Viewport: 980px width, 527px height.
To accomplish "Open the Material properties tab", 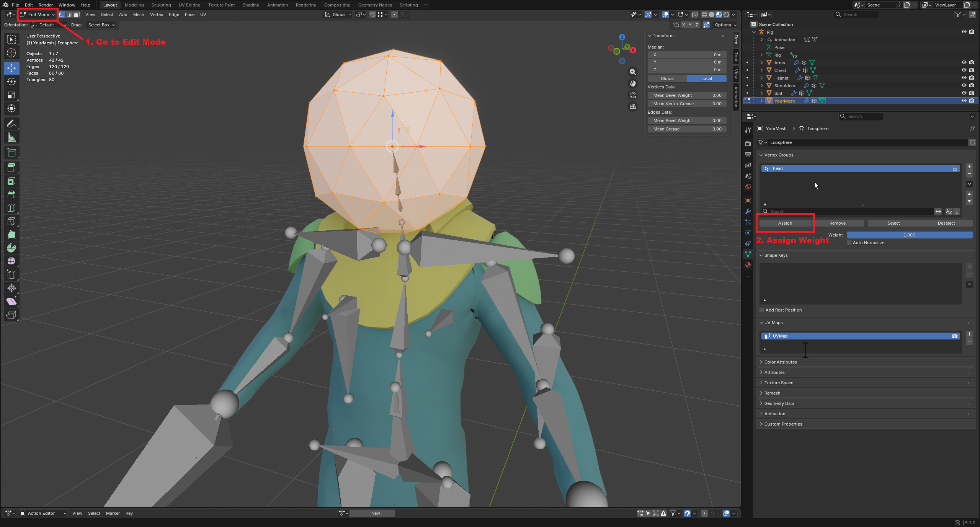I will tap(748, 265).
